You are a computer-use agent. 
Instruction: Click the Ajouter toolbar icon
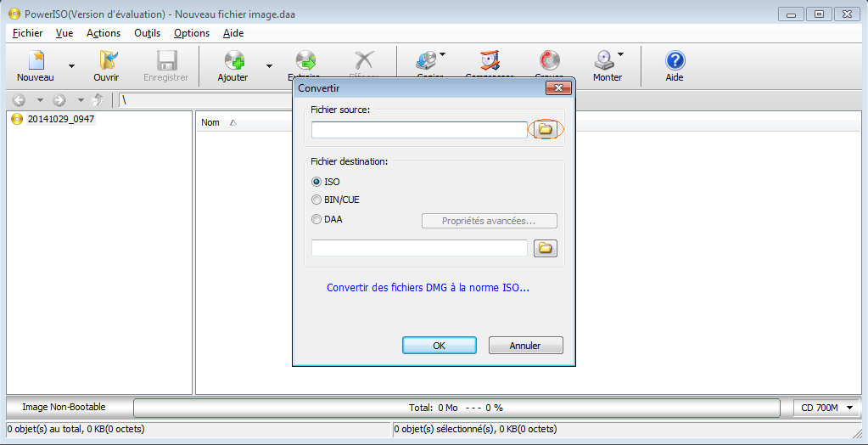pyautogui.click(x=233, y=60)
